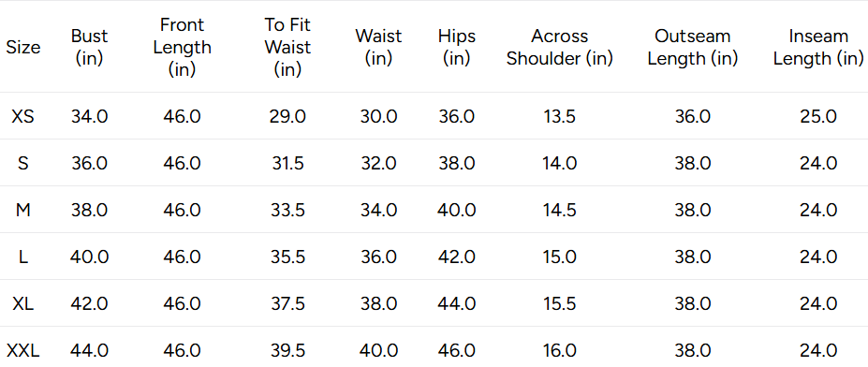Select the L size row label

pos(23,257)
